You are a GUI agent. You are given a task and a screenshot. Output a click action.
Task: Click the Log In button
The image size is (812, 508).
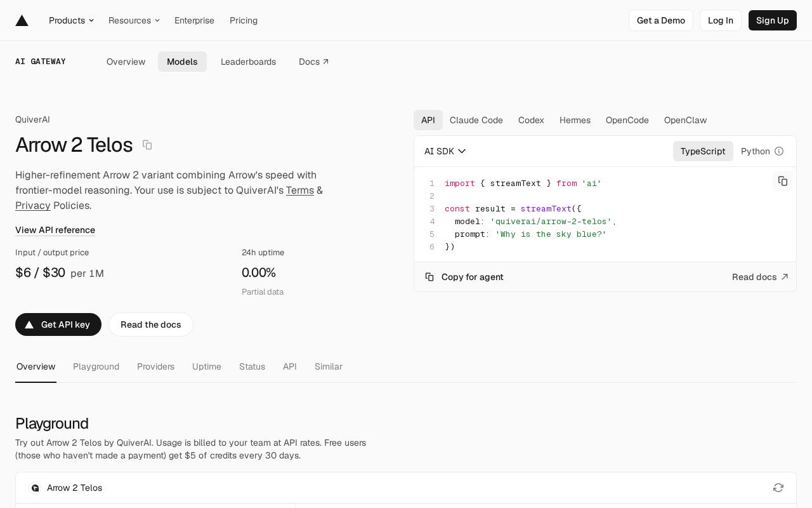point(721,20)
